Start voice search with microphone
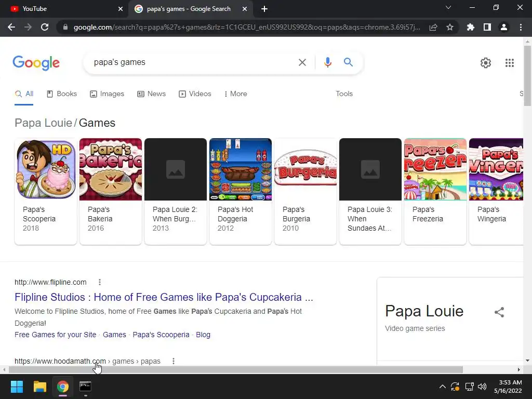532x399 pixels. click(x=327, y=62)
